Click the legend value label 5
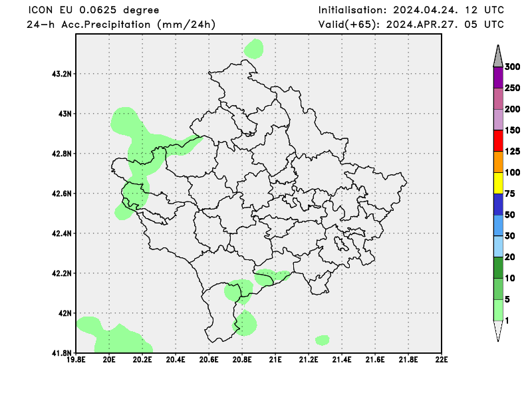 pos(507,299)
